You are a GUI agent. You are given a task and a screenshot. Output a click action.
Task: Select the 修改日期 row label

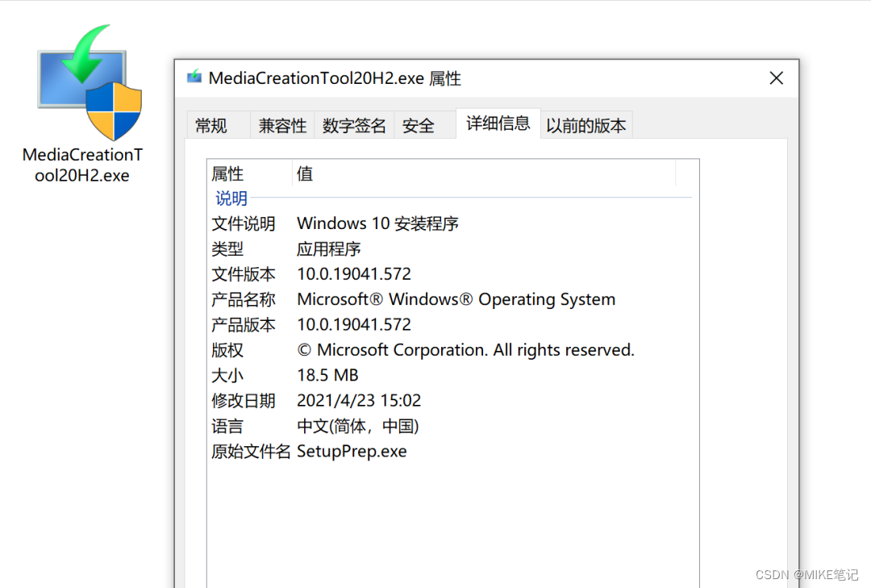244,401
